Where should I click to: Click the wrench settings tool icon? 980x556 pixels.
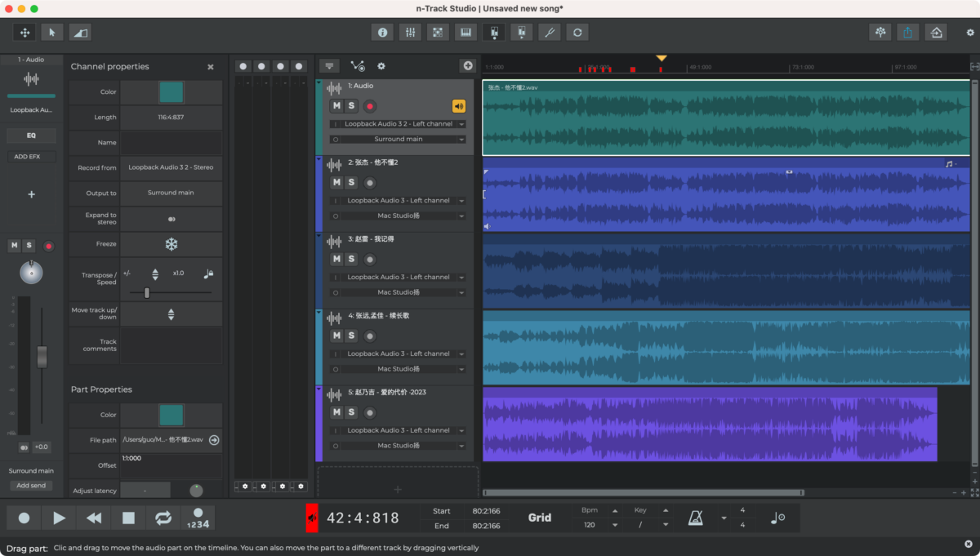coord(550,32)
